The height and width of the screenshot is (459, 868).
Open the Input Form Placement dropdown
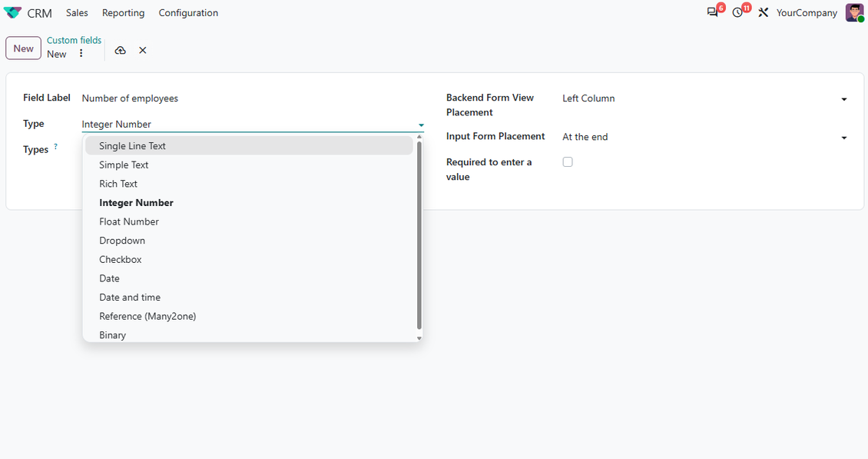point(704,137)
